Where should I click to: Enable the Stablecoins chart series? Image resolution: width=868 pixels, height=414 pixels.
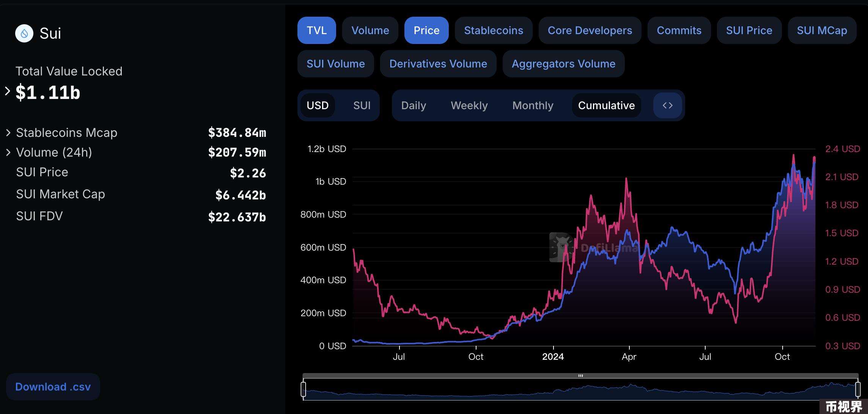point(494,30)
